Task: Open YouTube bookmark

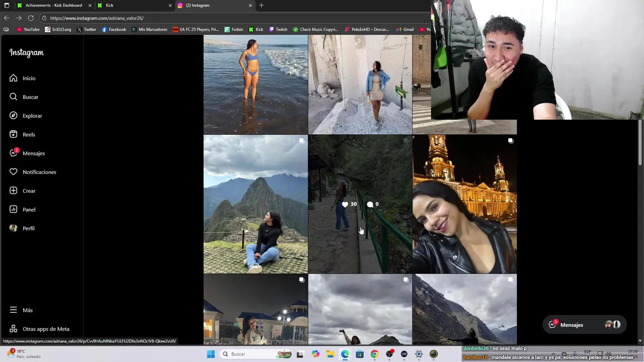Action: [x=28, y=30]
